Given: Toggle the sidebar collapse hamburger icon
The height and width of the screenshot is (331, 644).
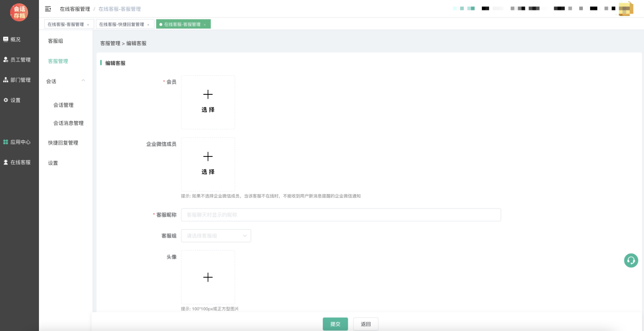Looking at the screenshot, I should pos(48,9).
